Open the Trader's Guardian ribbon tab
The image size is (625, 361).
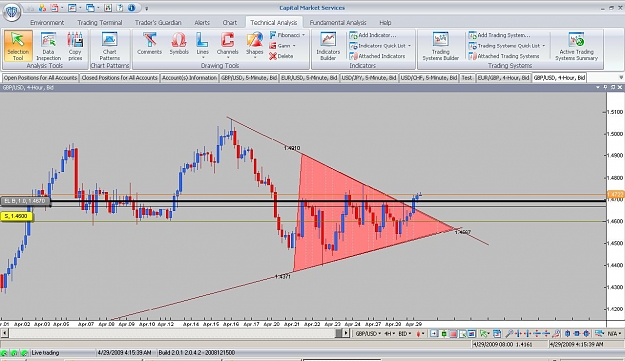point(158,22)
